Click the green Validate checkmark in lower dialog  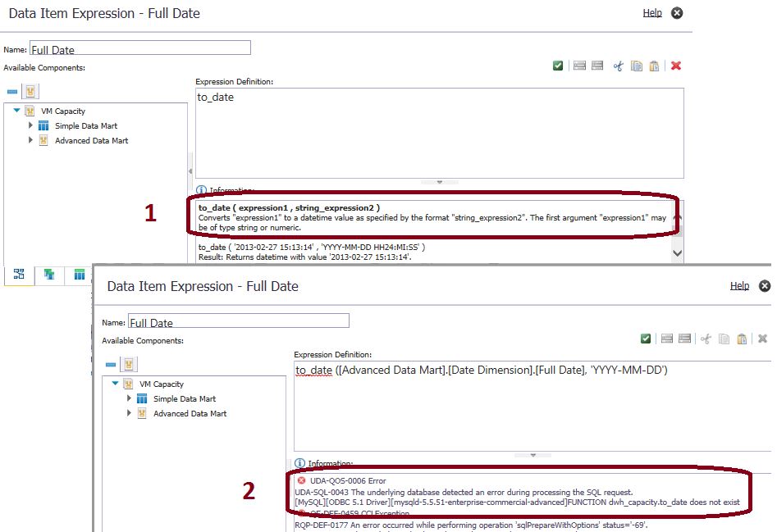tap(645, 339)
